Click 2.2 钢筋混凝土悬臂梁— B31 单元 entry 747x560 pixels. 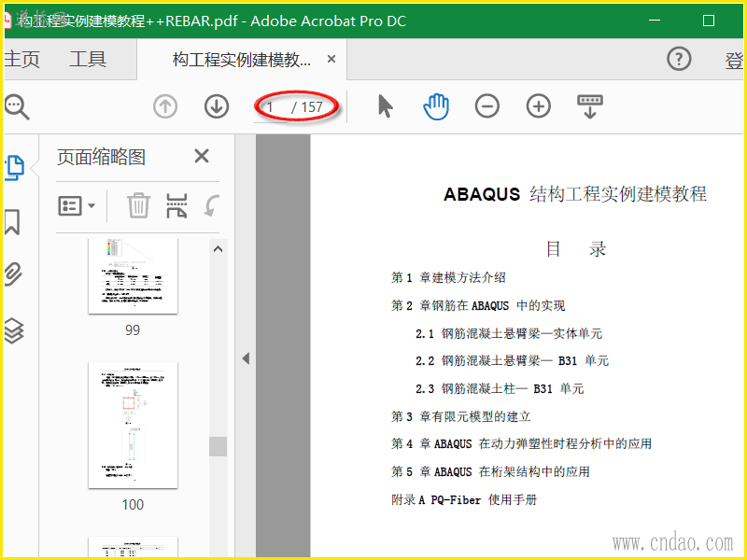[x=512, y=361]
